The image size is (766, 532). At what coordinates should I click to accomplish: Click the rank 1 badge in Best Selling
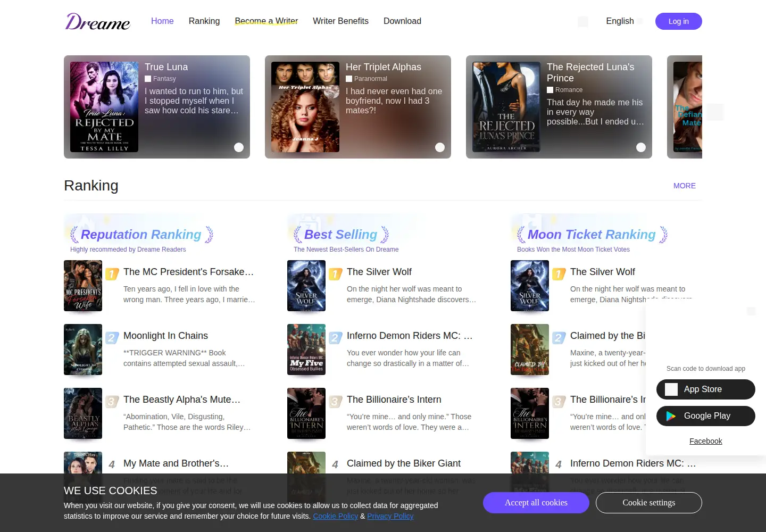coord(335,274)
